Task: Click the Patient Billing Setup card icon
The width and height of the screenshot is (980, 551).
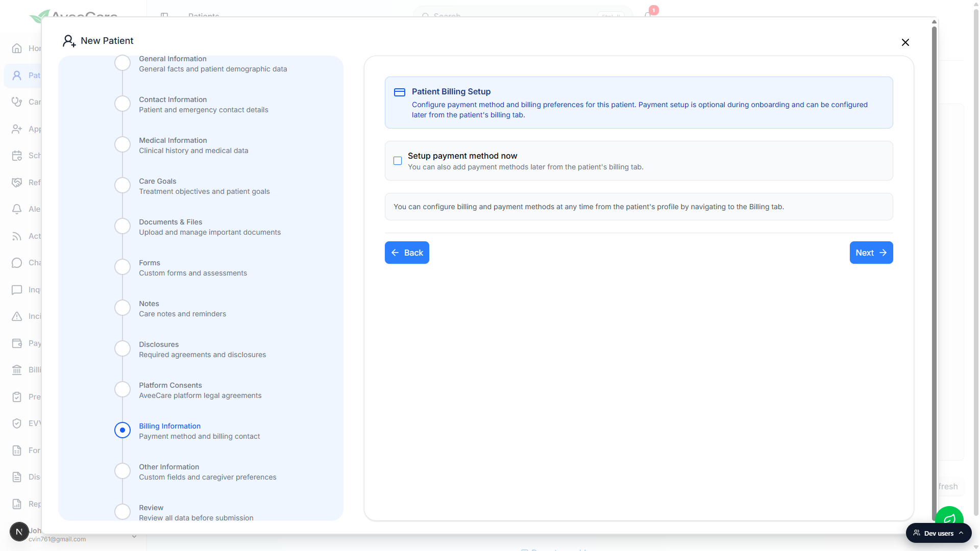Action: pyautogui.click(x=400, y=92)
